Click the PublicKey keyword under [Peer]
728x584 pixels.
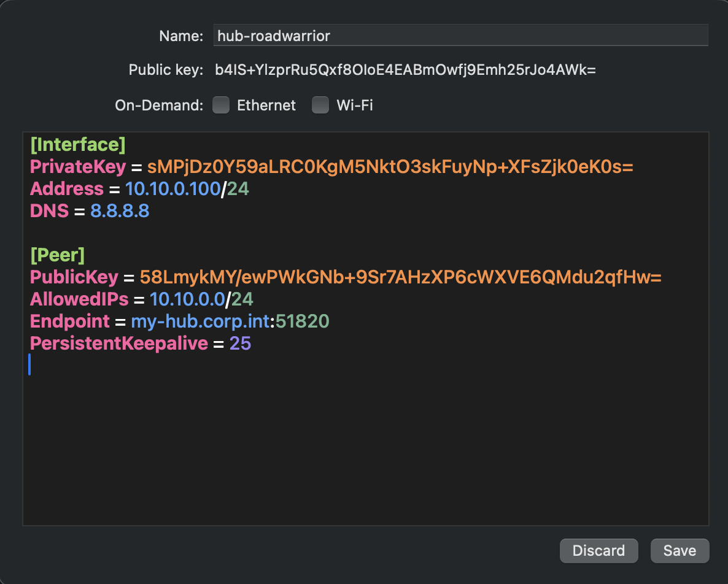coord(74,277)
